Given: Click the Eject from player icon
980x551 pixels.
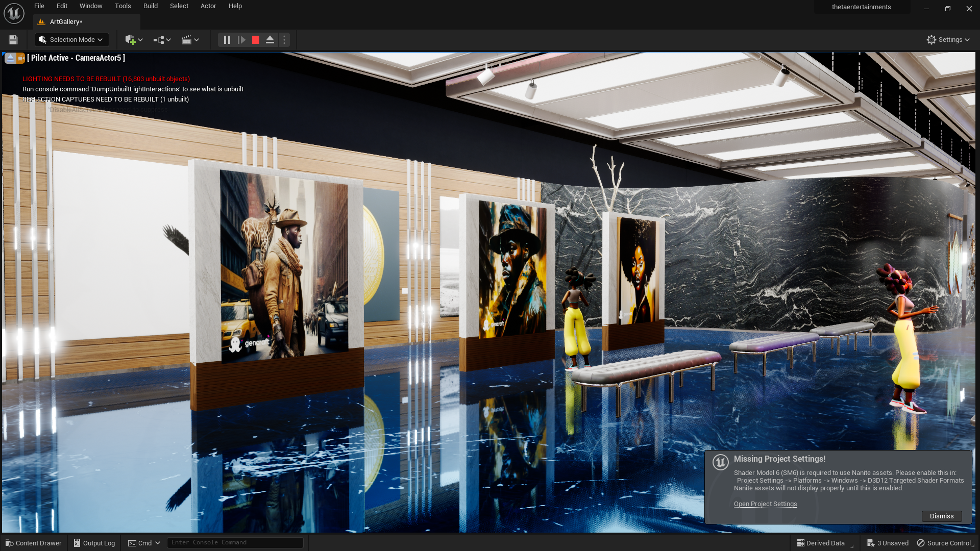Looking at the screenshot, I should coord(270,40).
